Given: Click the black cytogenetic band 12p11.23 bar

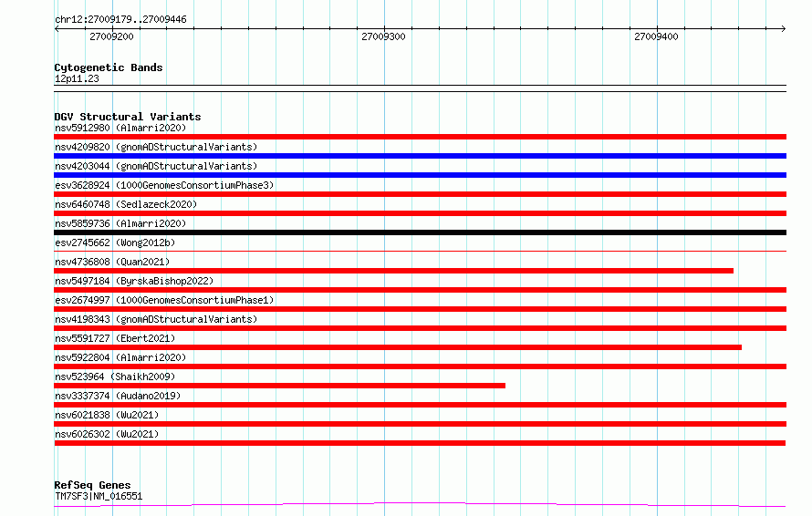Looking at the screenshot, I should pyautogui.click(x=420, y=88).
